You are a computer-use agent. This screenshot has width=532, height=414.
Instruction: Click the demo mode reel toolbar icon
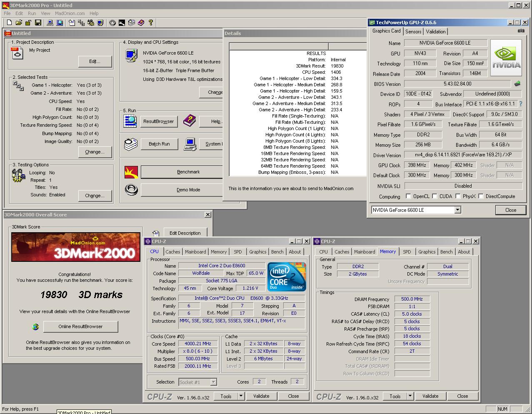112,23
